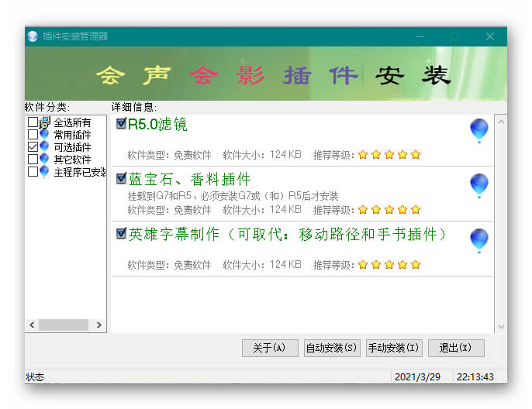The width and height of the screenshot is (532, 409).
Task: Click the 英雄字幕制作 title text
Action: click(288, 234)
